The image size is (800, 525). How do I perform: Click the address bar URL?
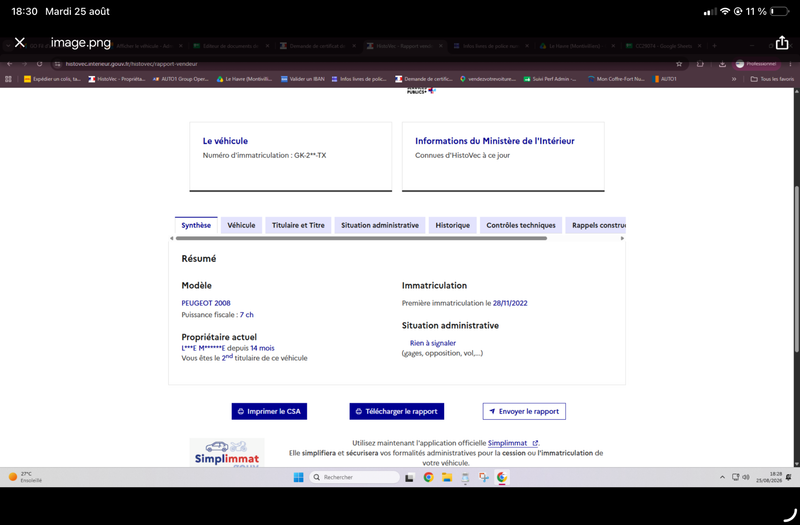(x=131, y=64)
